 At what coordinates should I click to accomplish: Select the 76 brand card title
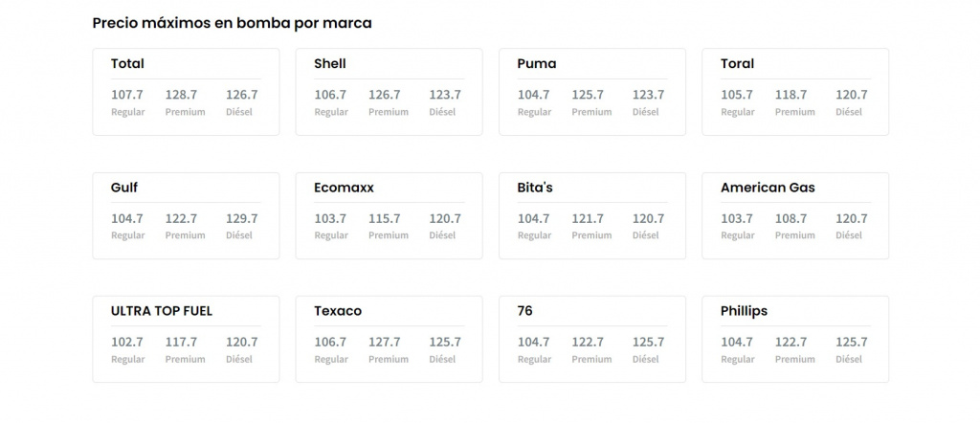525,311
